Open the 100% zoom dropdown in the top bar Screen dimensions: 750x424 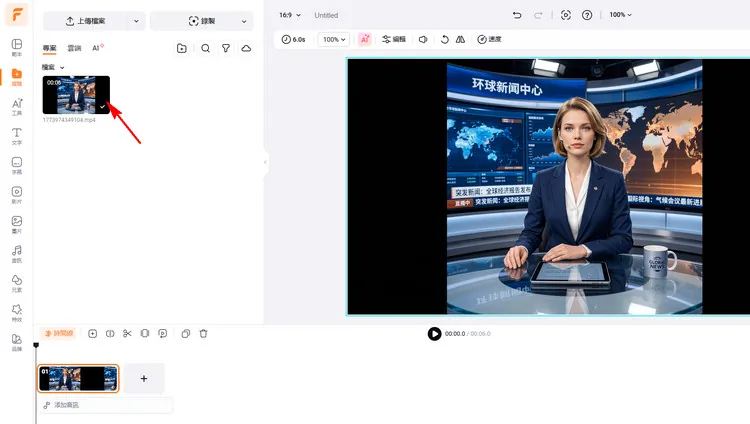622,15
